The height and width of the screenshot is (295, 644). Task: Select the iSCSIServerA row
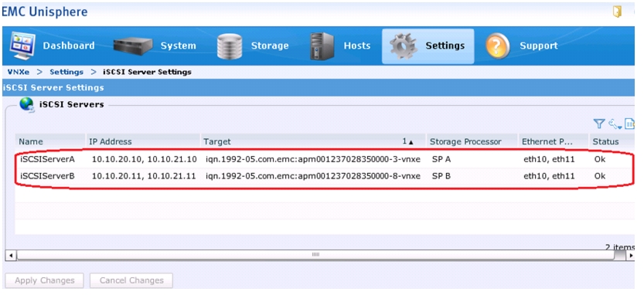[325, 159]
